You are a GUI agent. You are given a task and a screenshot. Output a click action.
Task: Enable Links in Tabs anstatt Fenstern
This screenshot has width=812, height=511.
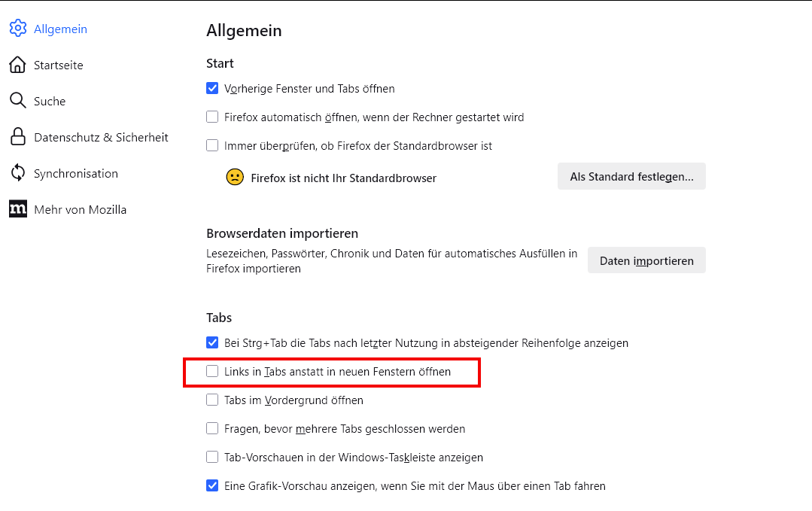point(212,372)
